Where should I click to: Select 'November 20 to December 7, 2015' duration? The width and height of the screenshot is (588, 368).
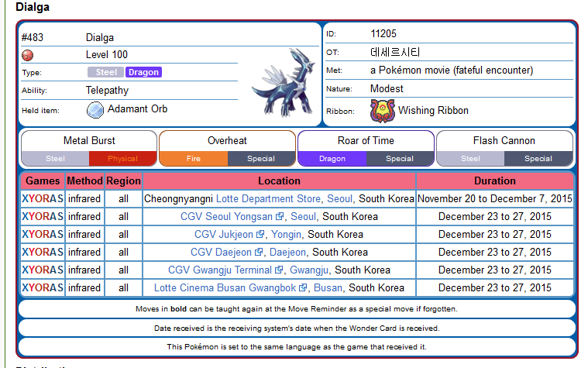point(494,199)
